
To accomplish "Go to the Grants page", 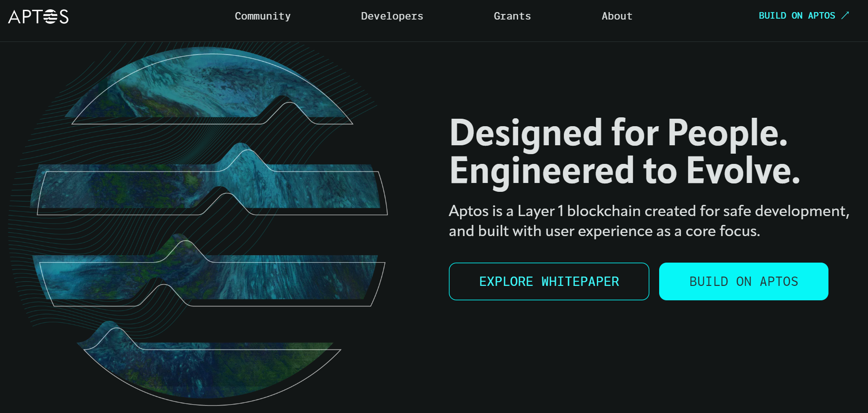I will tap(512, 16).
